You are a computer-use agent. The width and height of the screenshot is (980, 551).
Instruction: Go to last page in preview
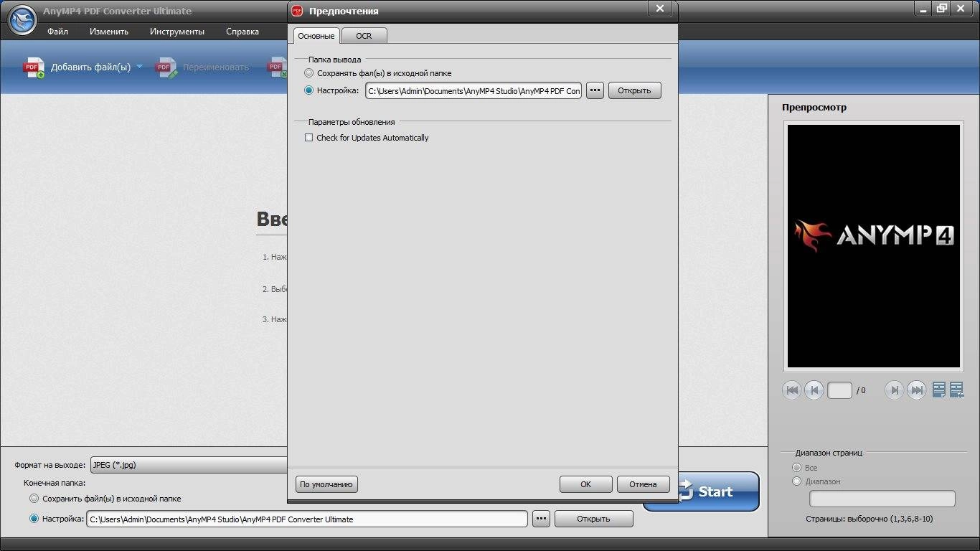point(916,390)
